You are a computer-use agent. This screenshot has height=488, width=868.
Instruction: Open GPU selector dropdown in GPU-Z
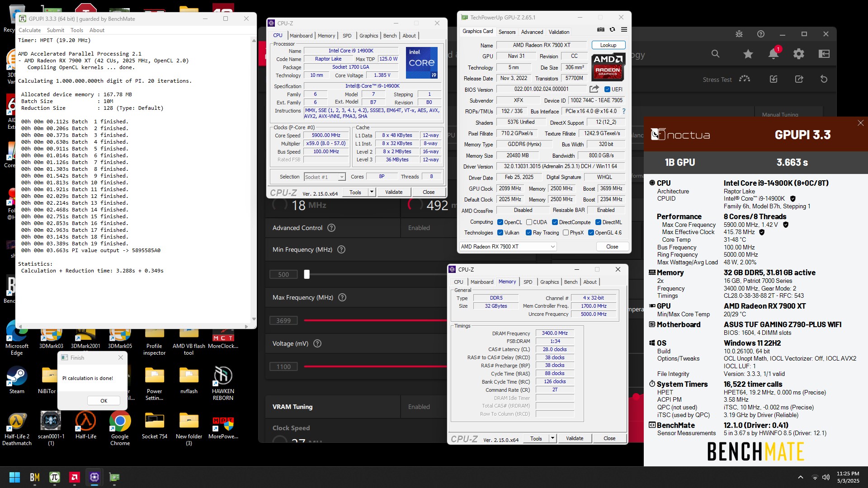[508, 247]
